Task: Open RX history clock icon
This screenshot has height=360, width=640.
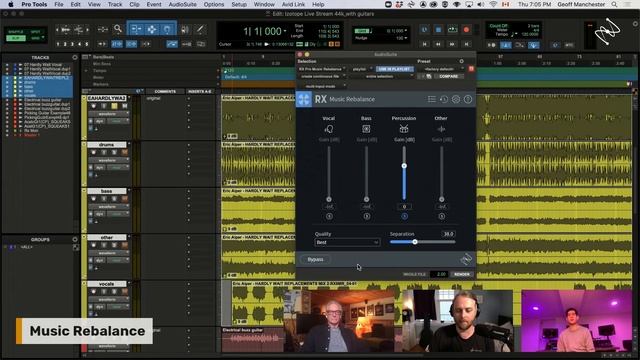Action: tap(444, 99)
